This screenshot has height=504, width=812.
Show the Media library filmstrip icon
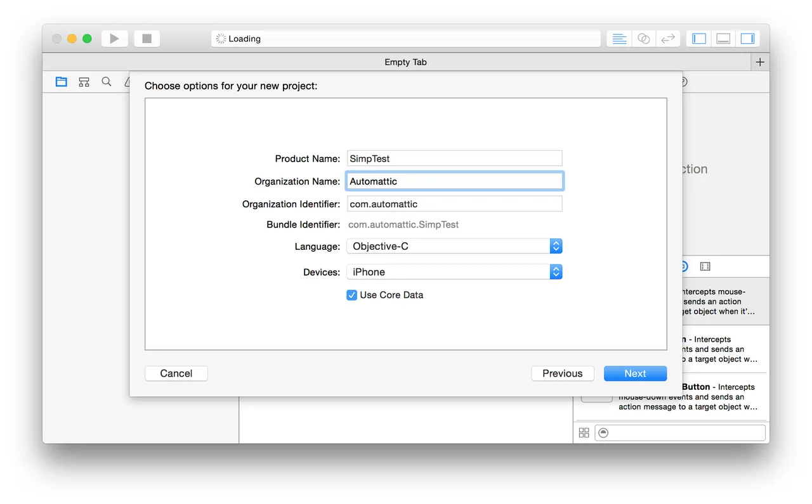click(705, 267)
